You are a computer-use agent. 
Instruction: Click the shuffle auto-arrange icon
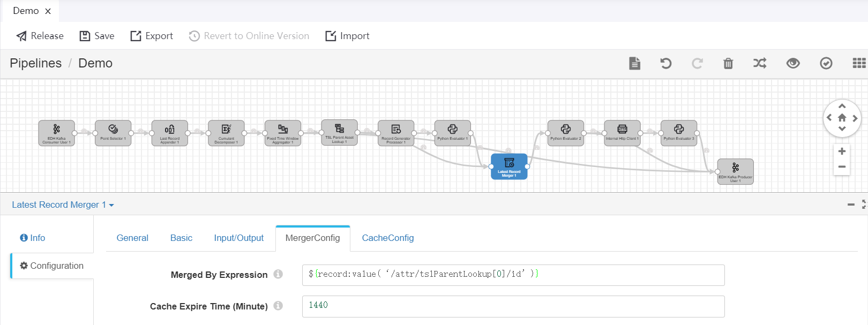760,63
